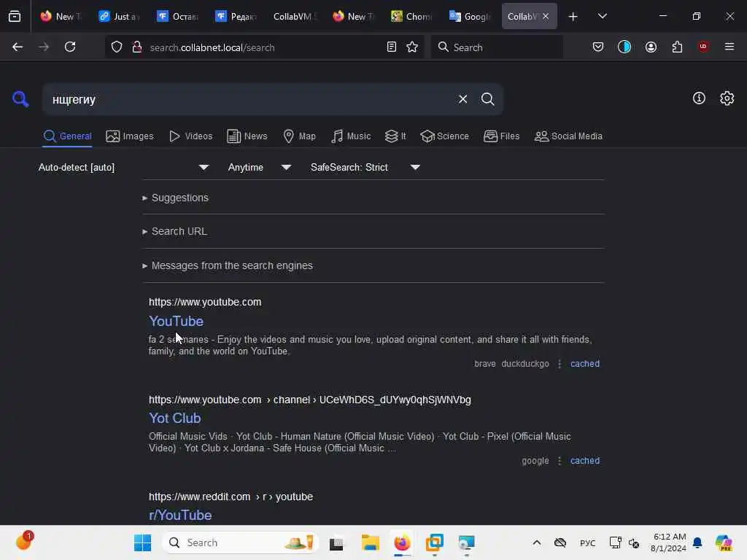
Task: Select the Music search category
Action: [x=351, y=136]
